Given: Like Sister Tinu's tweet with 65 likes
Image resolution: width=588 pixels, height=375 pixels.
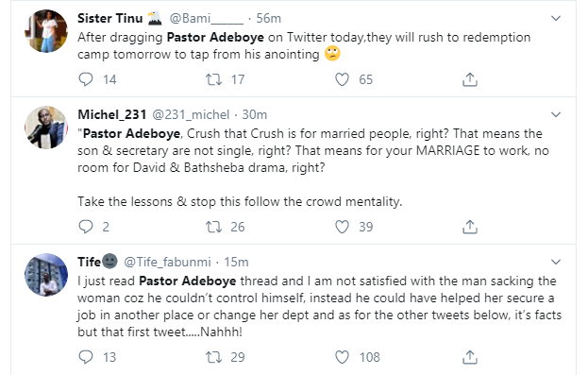Looking at the screenshot, I should click(x=342, y=79).
